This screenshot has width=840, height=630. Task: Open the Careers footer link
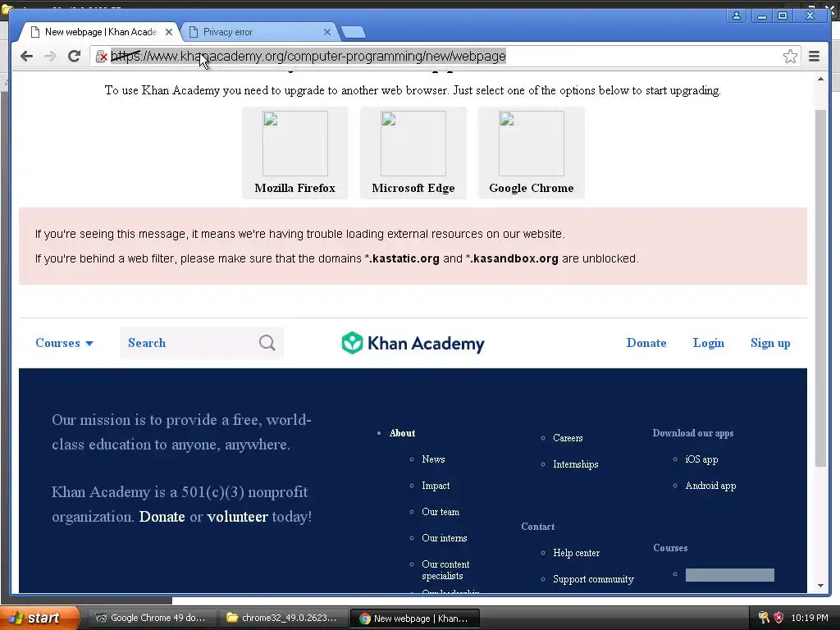568,438
